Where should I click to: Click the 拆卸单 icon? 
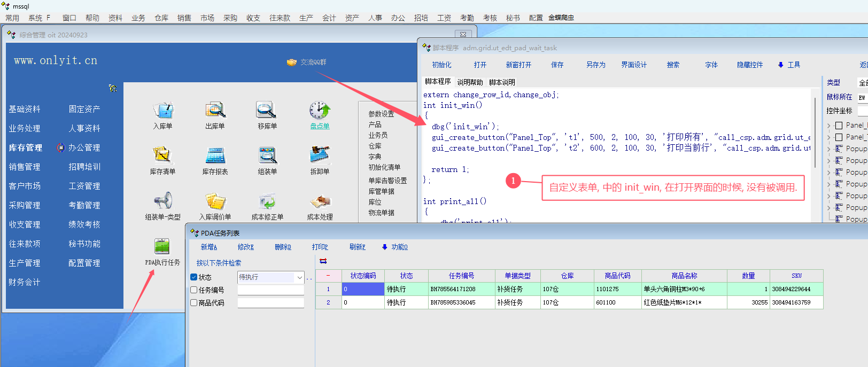(320, 156)
